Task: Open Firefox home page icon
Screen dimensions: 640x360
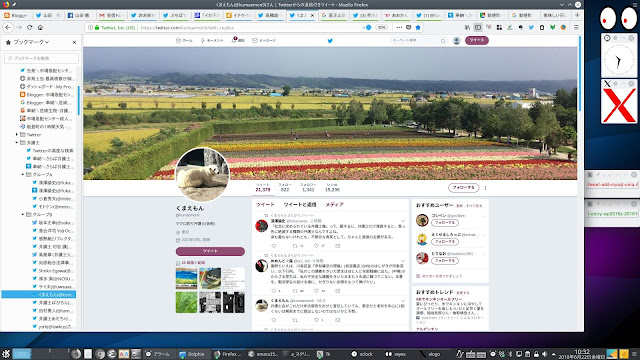Action: click(40, 27)
